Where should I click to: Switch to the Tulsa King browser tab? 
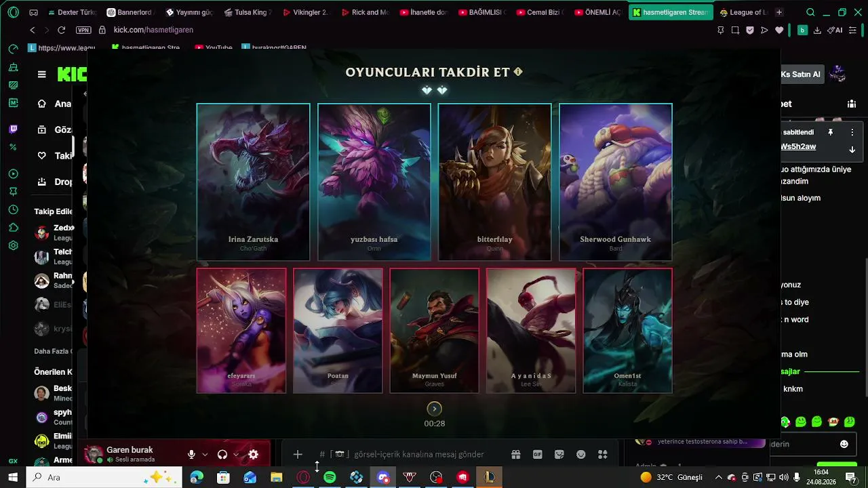[247, 12]
